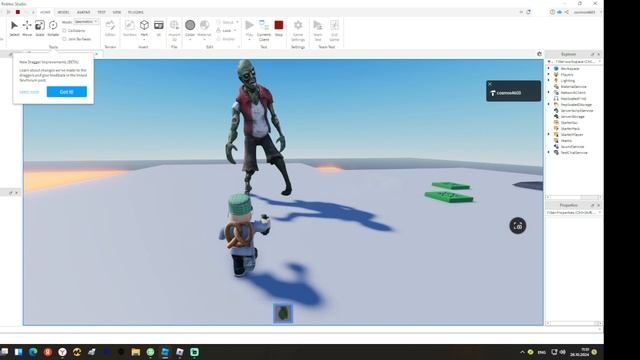Expand the Workspace node in Explorer
640x360 pixels.
point(549,69)
